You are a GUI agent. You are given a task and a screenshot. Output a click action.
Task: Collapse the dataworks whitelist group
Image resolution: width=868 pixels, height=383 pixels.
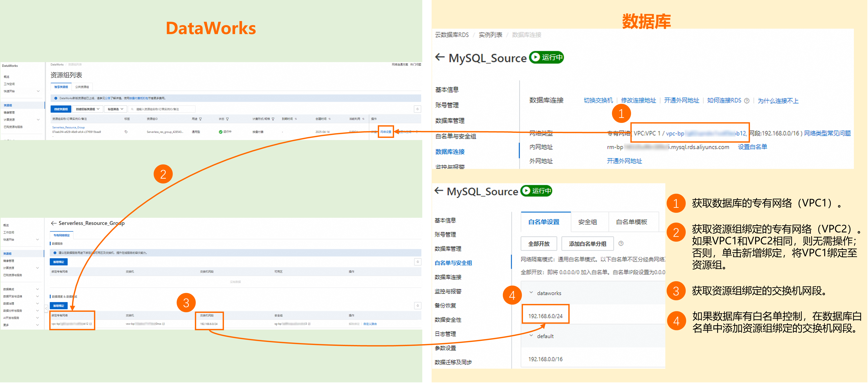click(x=531, y=293)
